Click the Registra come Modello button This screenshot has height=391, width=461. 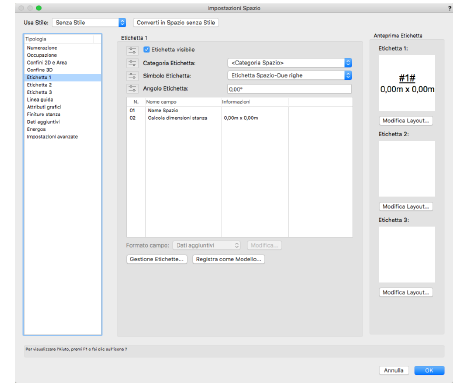229,259
